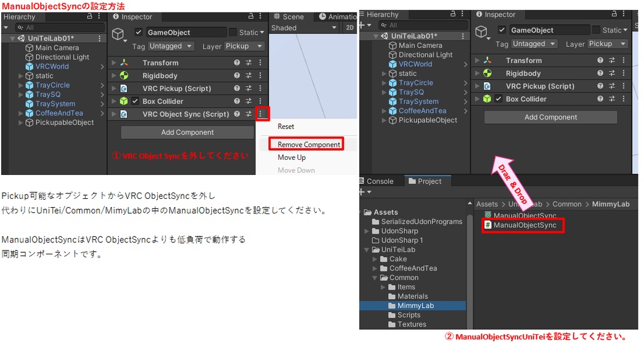
Task: Select ManualObjectSync Udon program asset
Action: click(521, 215)
